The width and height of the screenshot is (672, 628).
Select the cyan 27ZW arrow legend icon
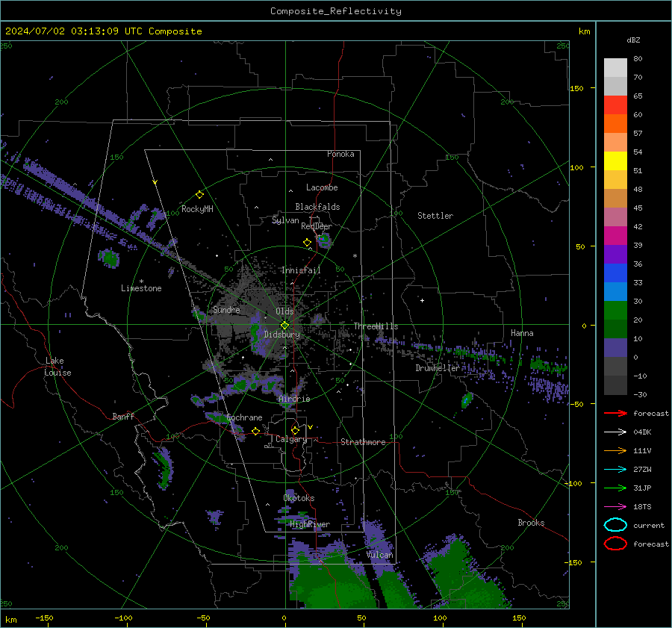click(x=615, y=470)
